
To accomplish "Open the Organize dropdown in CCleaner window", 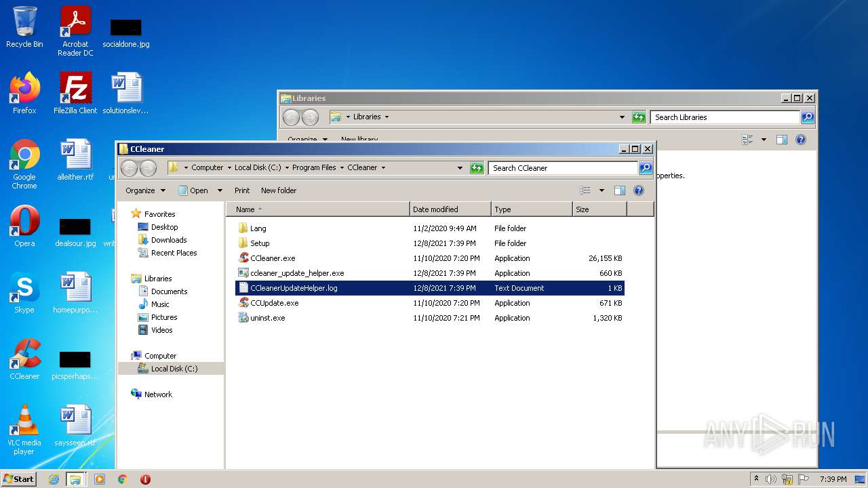I will point(145,190).
